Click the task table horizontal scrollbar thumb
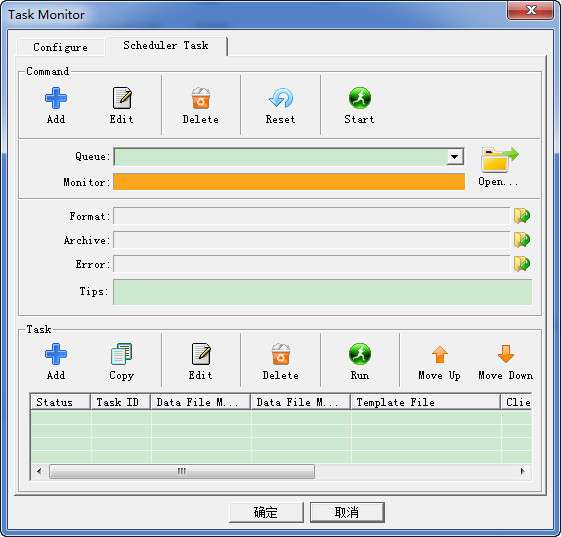Image resolution: width=561 pixels, height=537 pixels. point(182,472)
